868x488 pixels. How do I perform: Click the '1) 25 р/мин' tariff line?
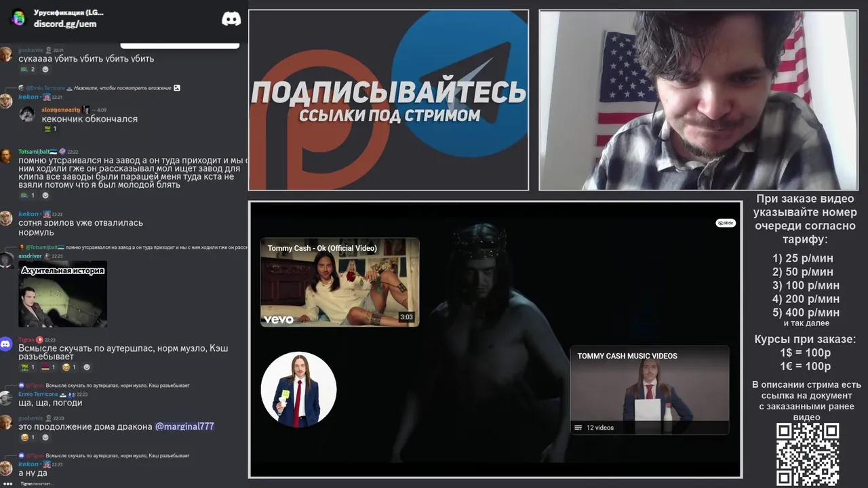tap(803, 258)
